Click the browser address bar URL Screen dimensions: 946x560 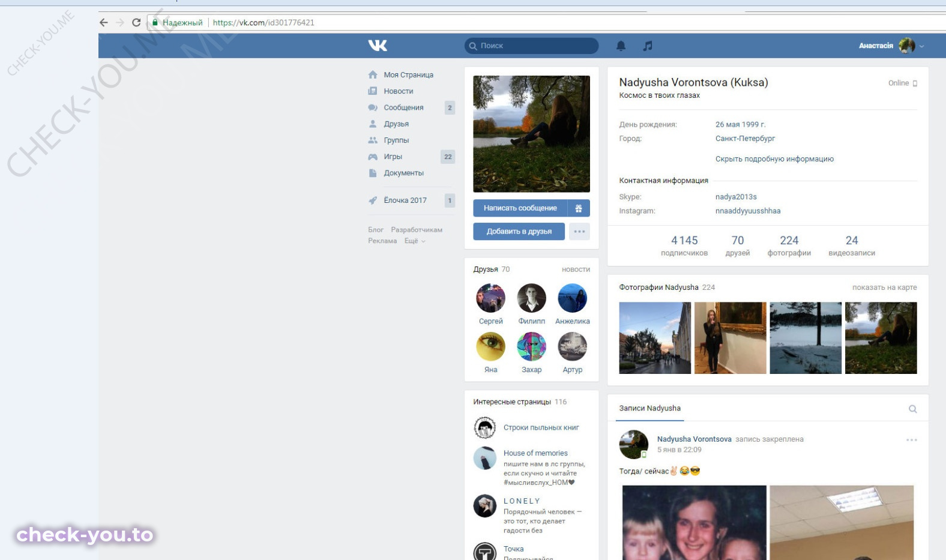264,22
